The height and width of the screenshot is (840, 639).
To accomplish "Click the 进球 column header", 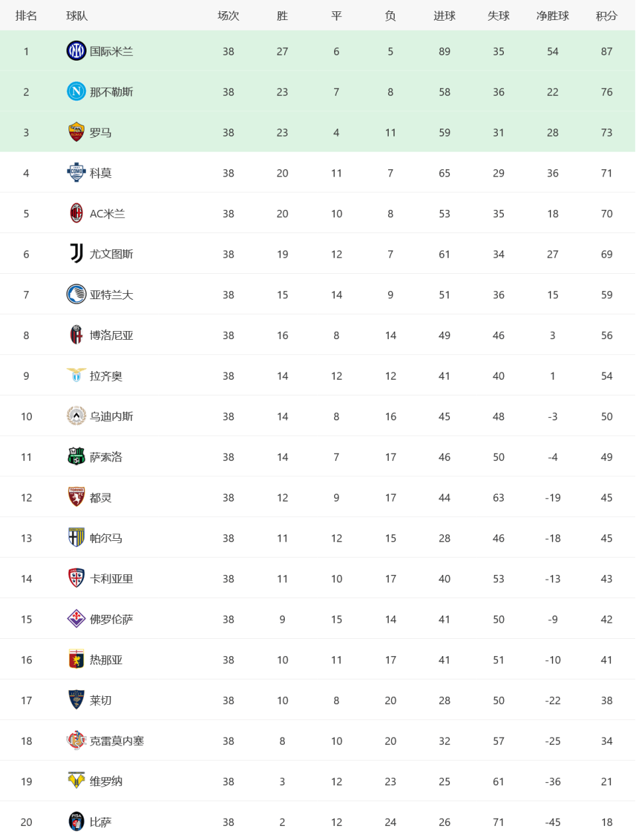I will [445, 16].
